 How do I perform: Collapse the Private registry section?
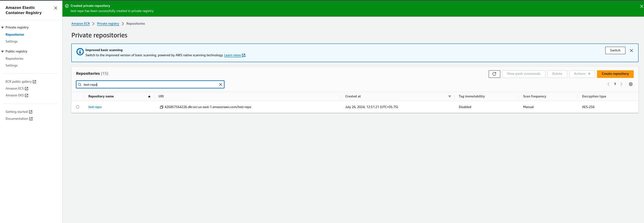[3, 27]
